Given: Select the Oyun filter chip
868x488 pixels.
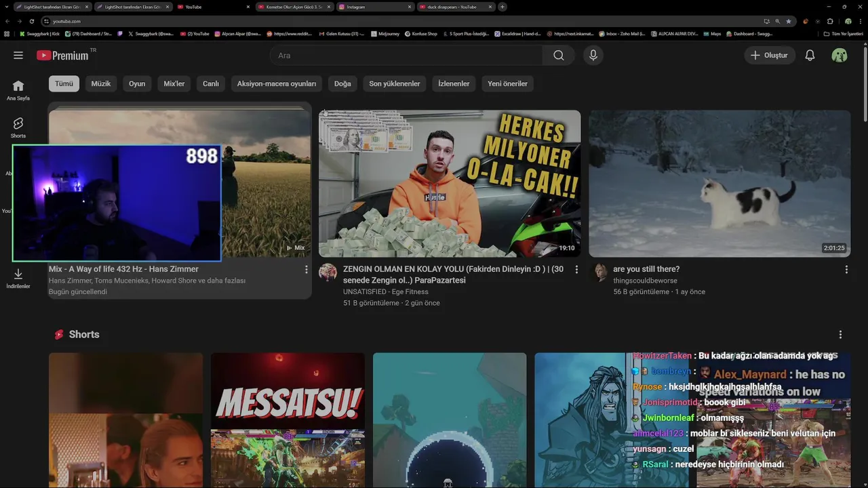Looking at the screenshot, I should [137, 83].
